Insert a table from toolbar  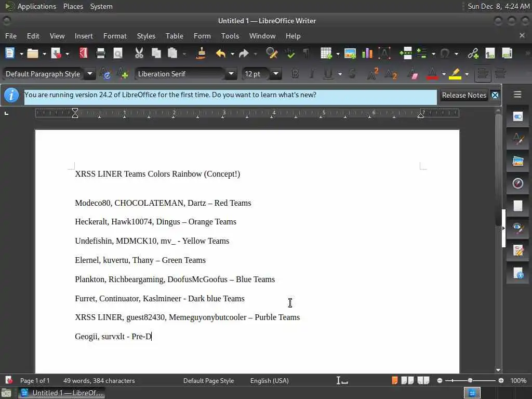point(326,54)
